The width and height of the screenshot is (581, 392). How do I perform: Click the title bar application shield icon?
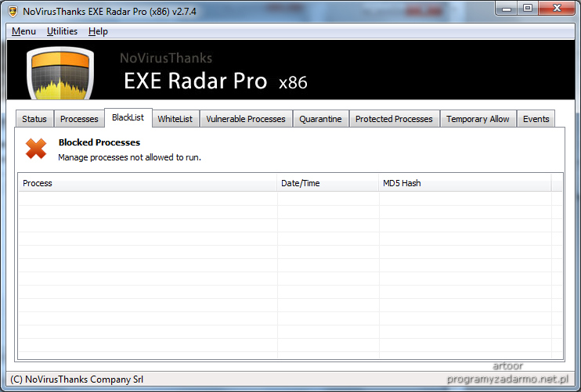pyautogui.click(x=13, y=12)
